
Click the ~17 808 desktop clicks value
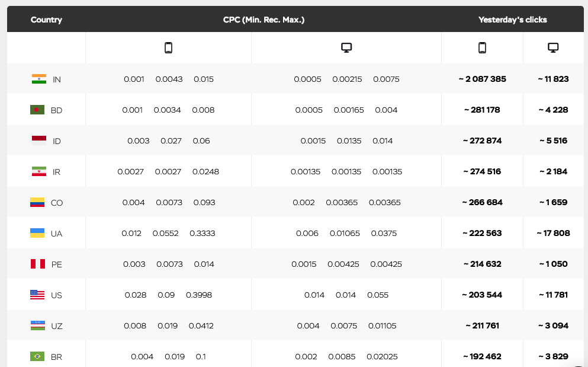[553, 233]
